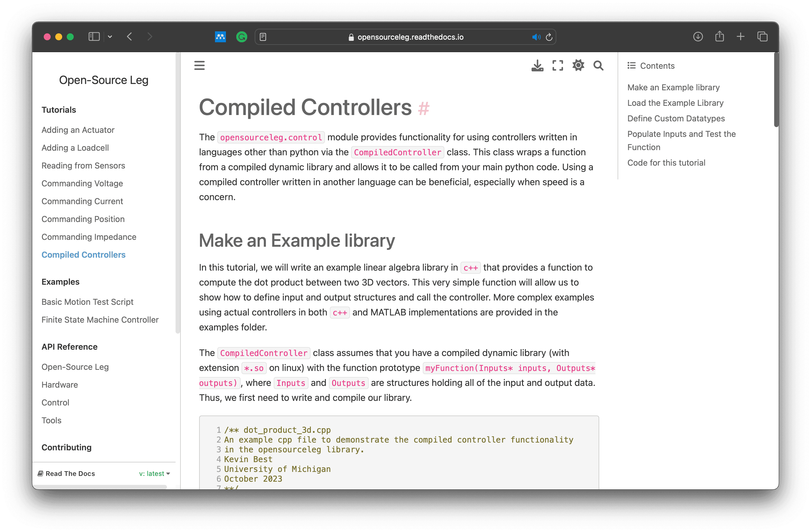Open Finite State Machine Controller example

pos(100,320)
